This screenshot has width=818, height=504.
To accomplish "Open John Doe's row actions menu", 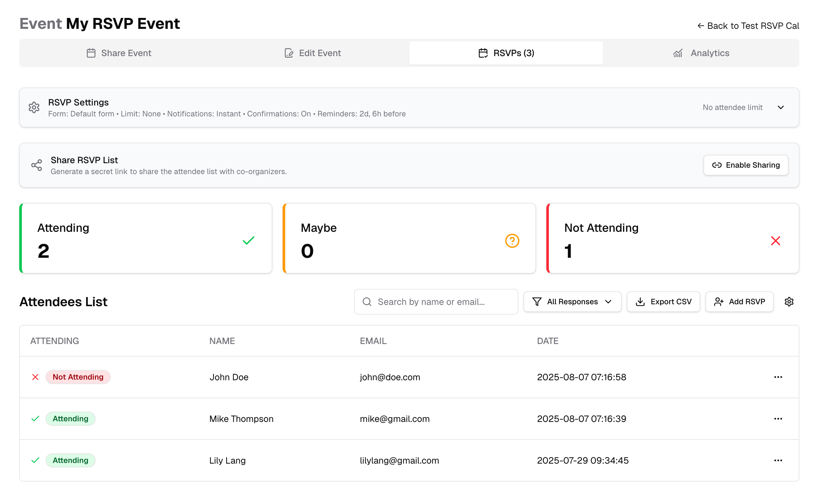I will (778, 377).
